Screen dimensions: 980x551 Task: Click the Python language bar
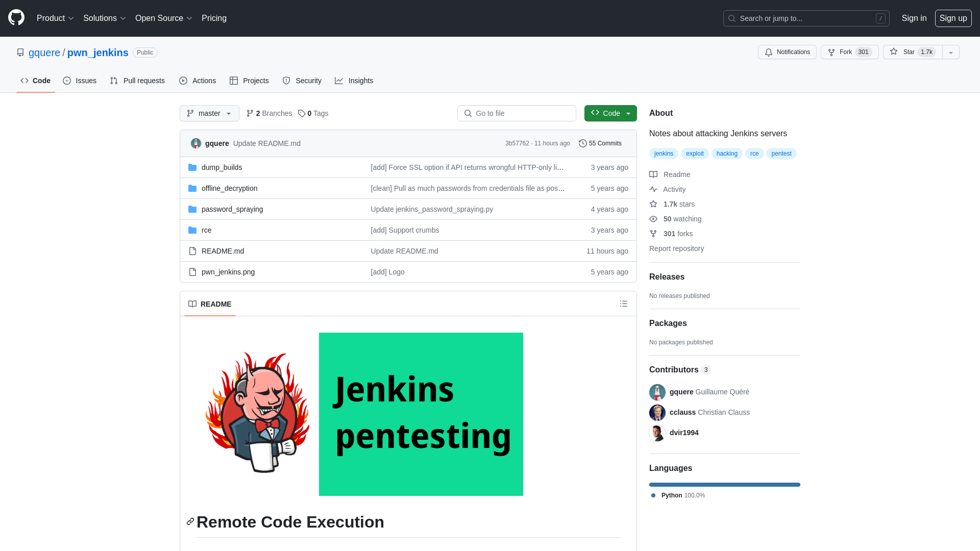click(x=725, y=485)
